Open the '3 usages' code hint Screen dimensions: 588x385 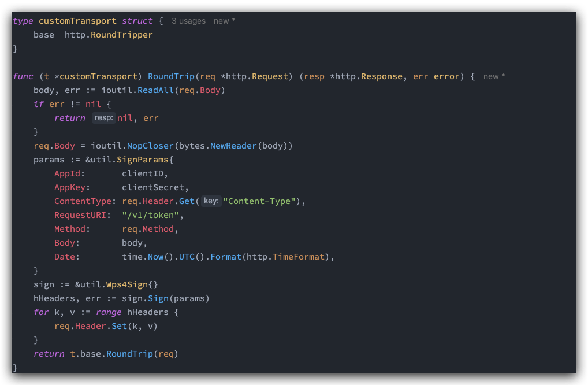click(188, 21)
